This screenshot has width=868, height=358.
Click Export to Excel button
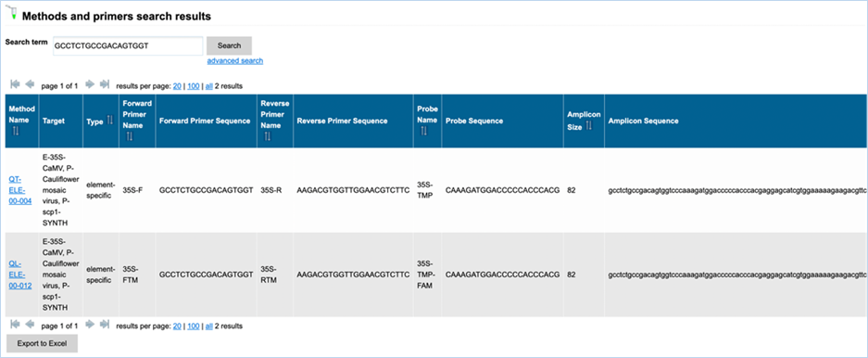pyautogui.click(x=42, y=343)
